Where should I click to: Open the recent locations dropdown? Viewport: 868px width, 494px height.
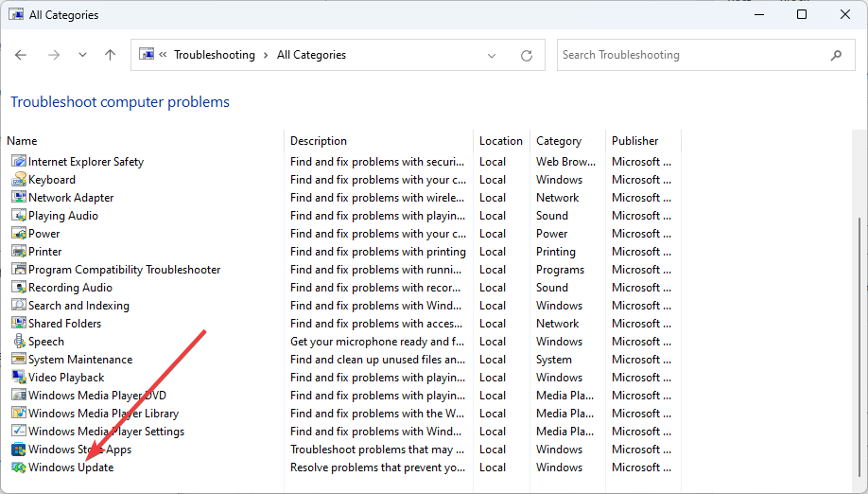(82, 55)
